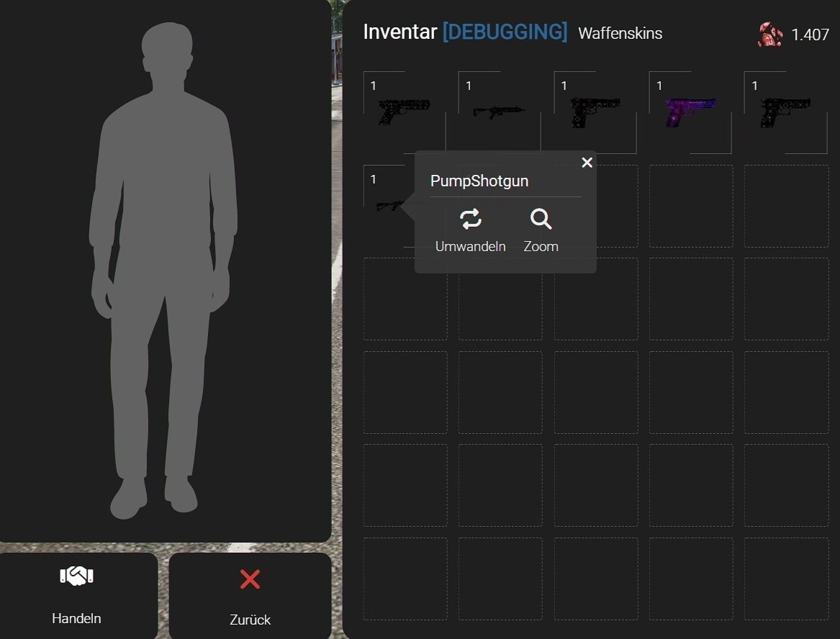Click the DEBUGGING label in the header
This screenshot has width=840, height=639.
pos(505,32)
